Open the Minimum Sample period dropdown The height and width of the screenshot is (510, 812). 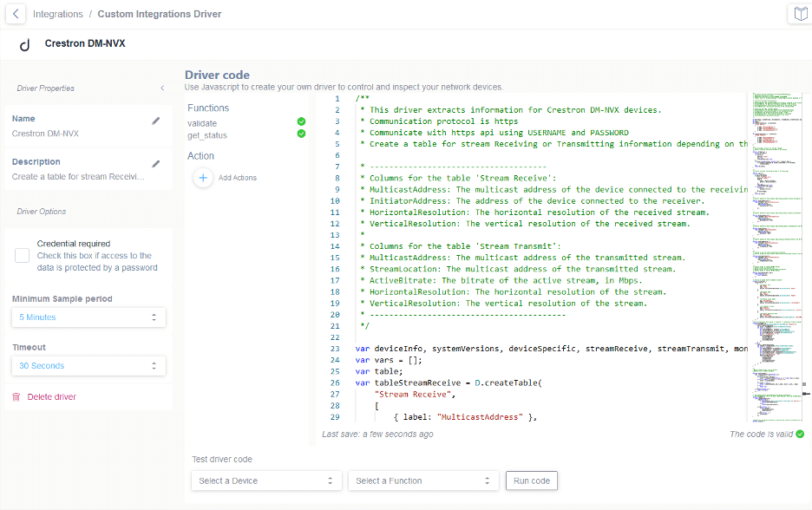[88, 317]
